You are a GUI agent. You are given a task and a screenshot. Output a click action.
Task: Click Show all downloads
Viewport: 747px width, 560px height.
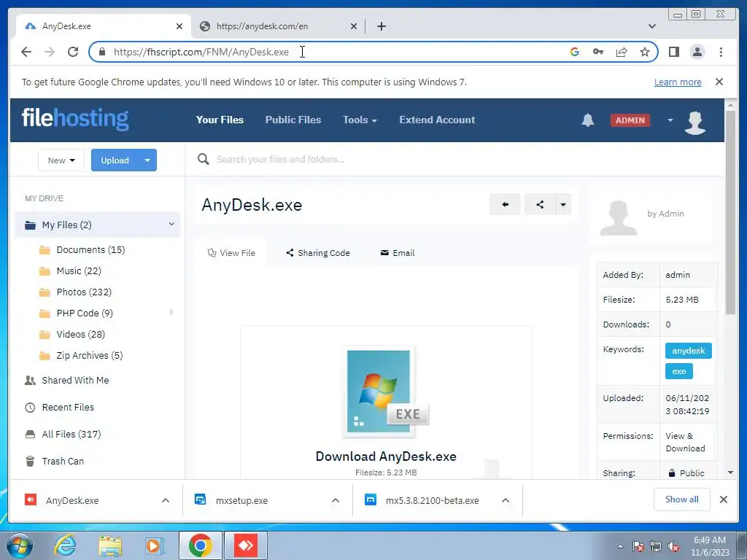coord(682,499)
